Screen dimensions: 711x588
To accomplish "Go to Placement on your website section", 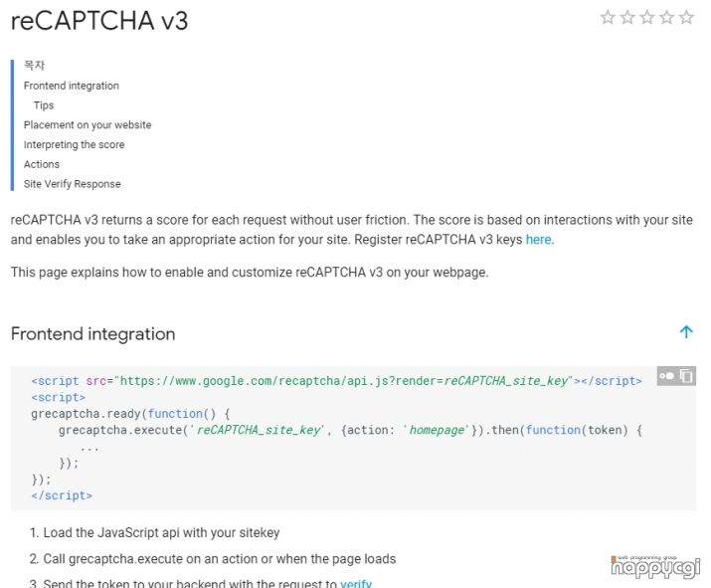I will 88,124.
